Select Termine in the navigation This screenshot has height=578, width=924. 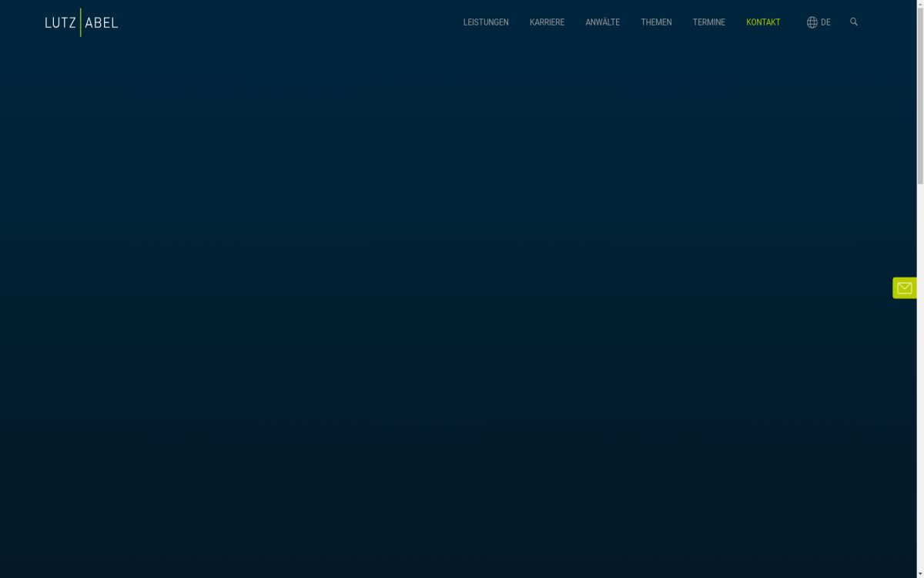coord(708,22)
